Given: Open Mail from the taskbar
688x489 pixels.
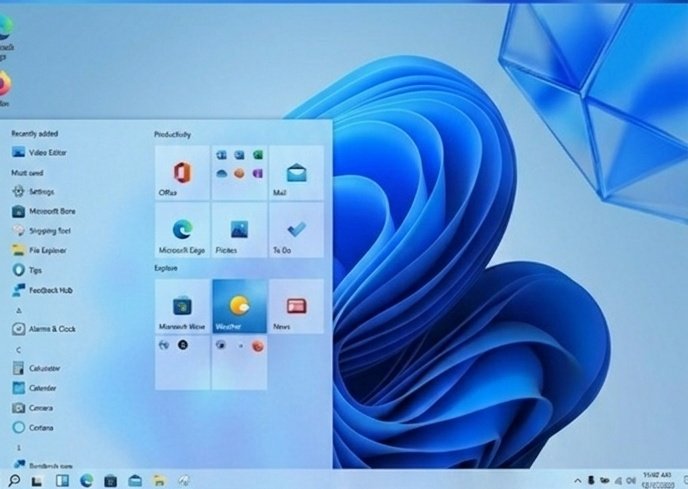Looking at the screenshot, I should coord(135,481).
